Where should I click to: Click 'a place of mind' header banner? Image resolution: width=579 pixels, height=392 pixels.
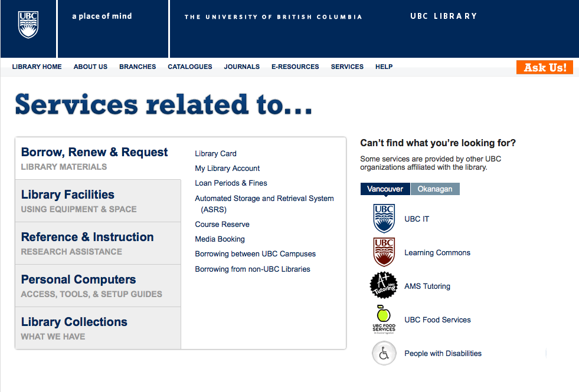point(102,17)
